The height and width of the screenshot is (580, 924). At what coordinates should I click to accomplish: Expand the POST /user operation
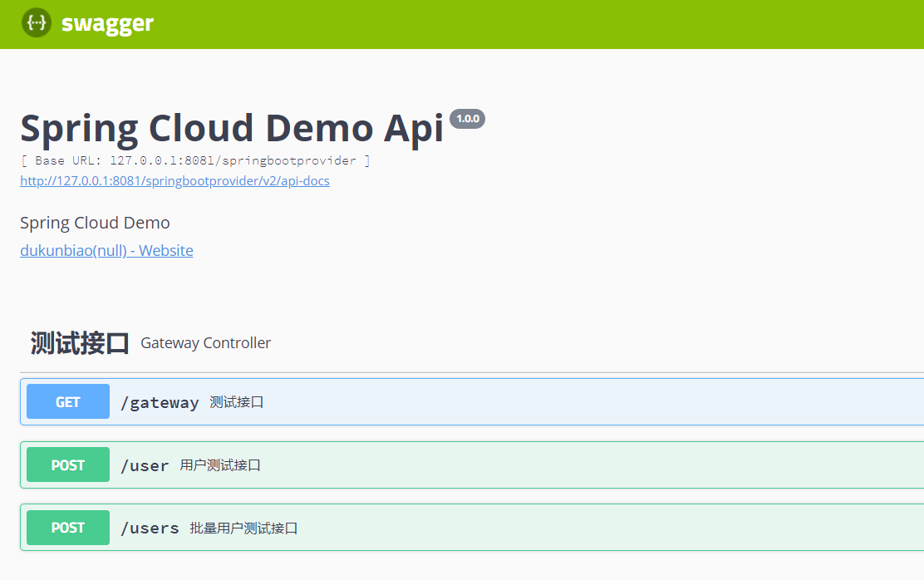(472, 465)
